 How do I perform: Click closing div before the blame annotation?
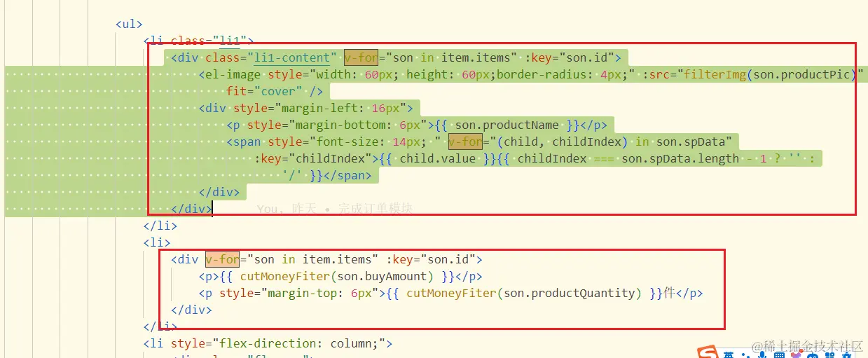click(x=191, y=209)
